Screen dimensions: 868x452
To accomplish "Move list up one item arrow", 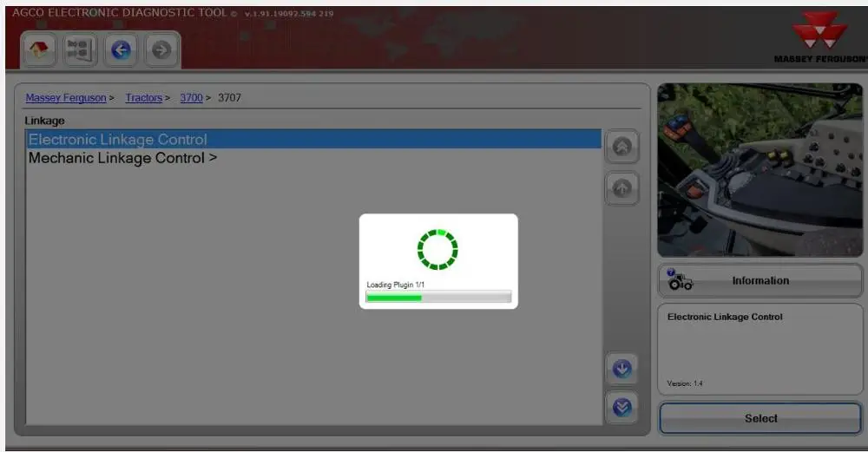I will pyautogui.click(x=622, y=188).
